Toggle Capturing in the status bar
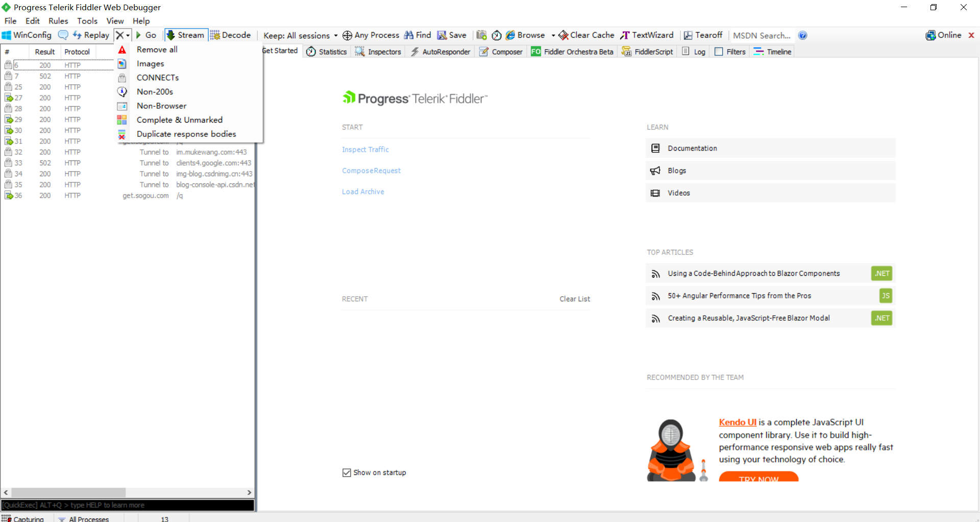The image size is (980, 522). pyautogui.click(x=23, y=518)
